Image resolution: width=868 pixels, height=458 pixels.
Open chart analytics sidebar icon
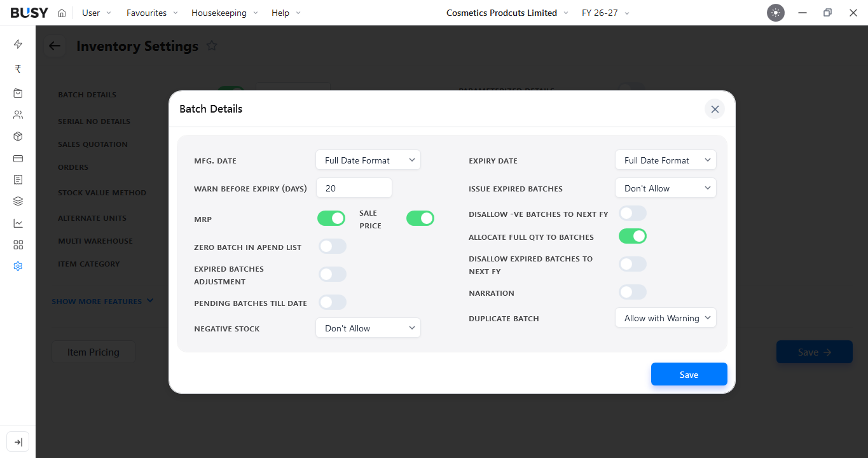[18, 223]
